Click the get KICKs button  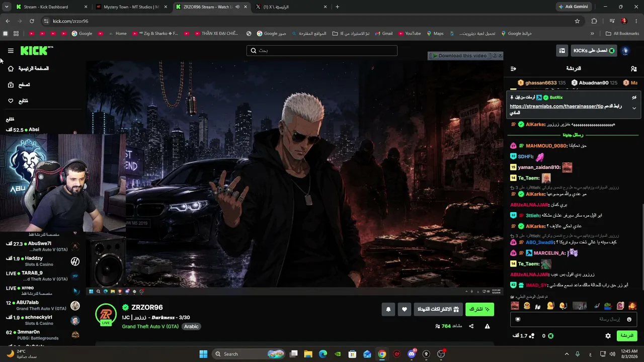tap(594, 51)
